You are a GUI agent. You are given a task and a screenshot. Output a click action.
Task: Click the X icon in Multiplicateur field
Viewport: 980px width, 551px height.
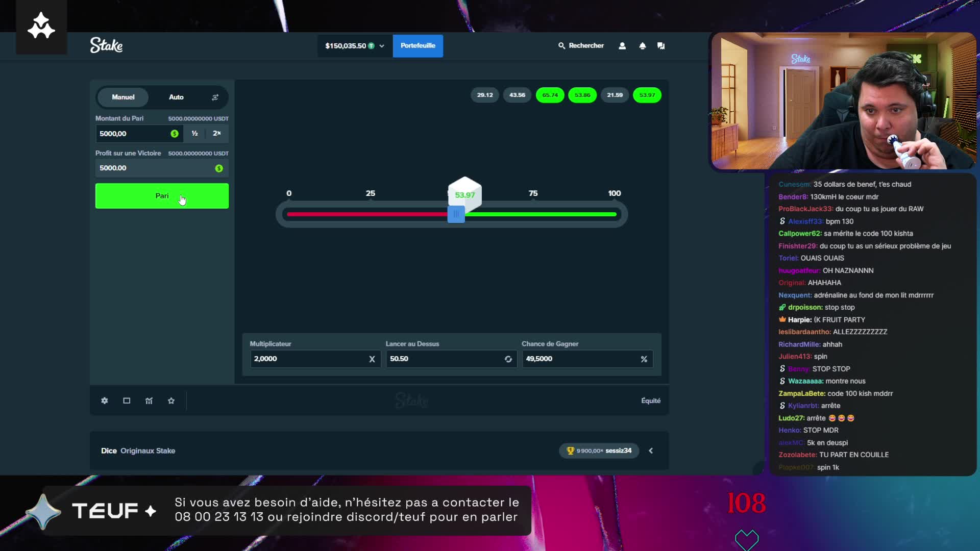[x=372, y=359]
